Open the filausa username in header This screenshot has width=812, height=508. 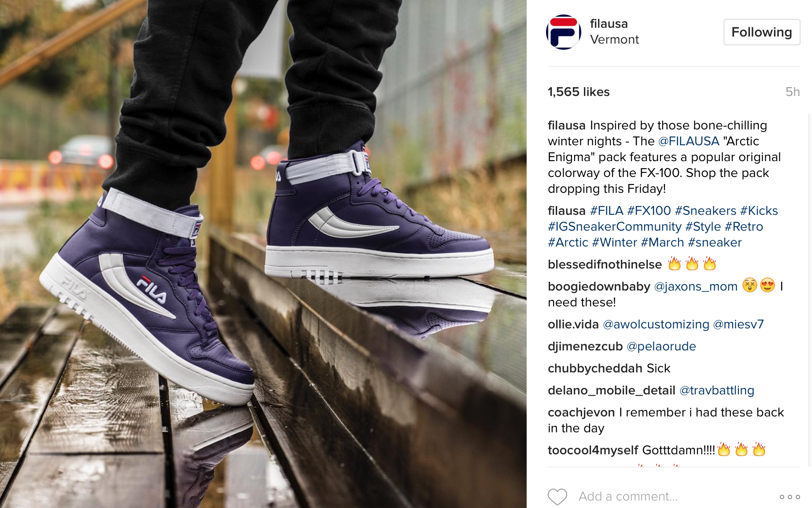click(x=609, y=24)
